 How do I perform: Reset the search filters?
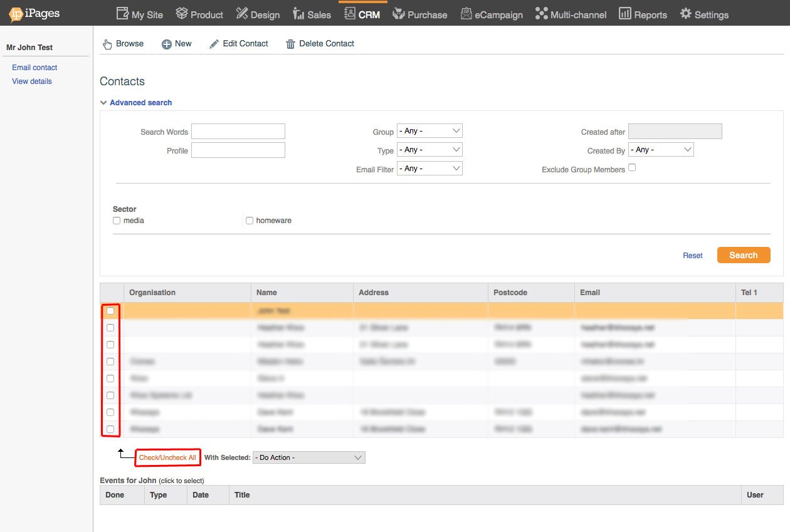[693, 256]
